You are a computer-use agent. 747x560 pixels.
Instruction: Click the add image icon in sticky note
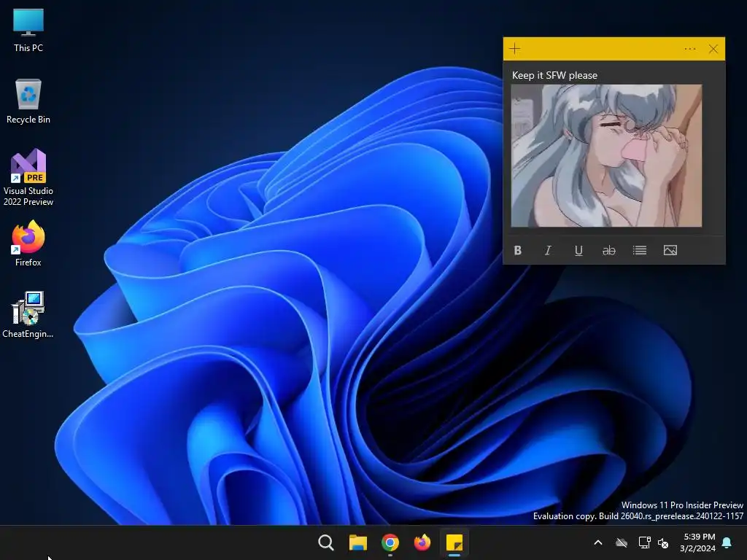coord(670,251)
